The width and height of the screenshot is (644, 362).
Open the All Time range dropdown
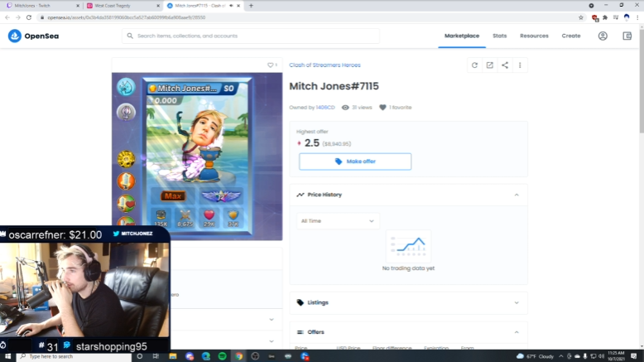(338, 221)
